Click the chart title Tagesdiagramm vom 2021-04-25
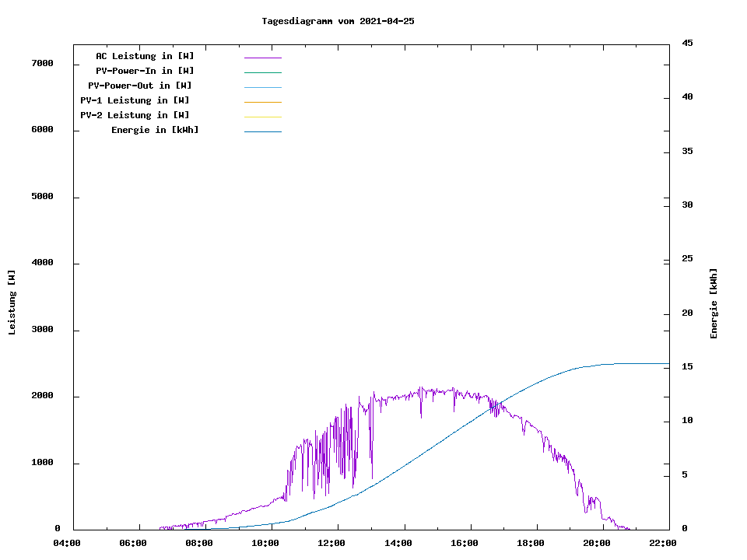This screenshot has width=747, height=560. click(x=338, y=22)
